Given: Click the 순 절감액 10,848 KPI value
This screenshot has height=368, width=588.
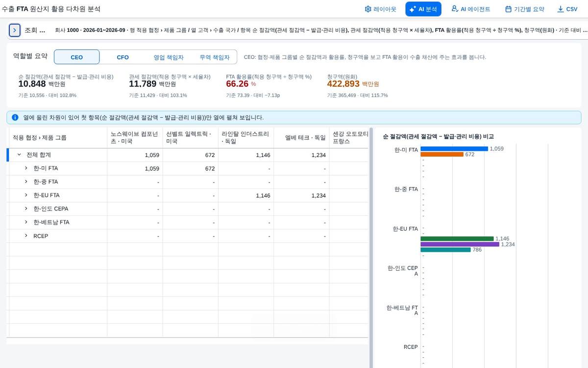Looking at the screenshot, I should point(32,84).
